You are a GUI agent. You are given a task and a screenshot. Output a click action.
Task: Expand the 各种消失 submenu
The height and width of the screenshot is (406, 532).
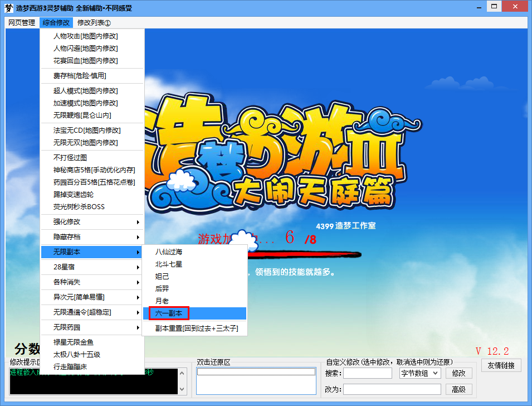point(92,282)
